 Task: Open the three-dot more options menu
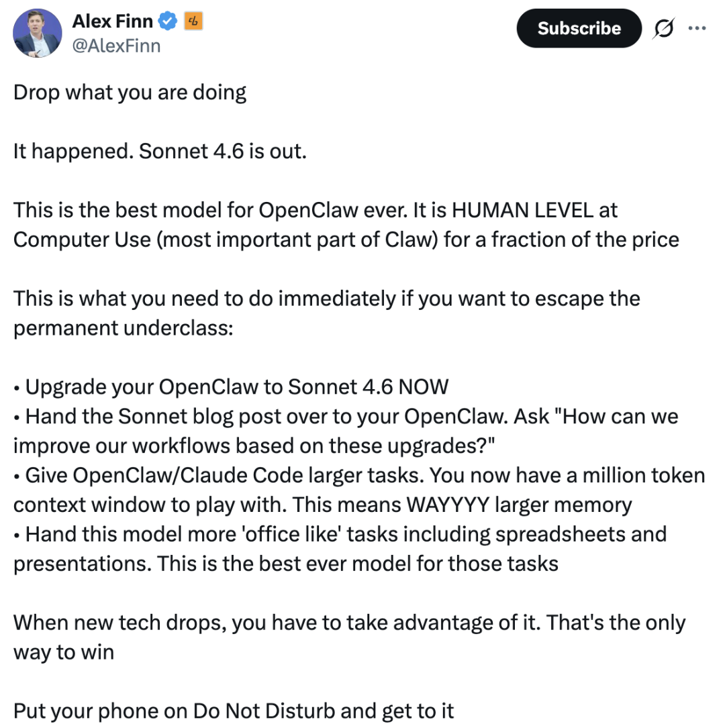(x=698, y=28)
